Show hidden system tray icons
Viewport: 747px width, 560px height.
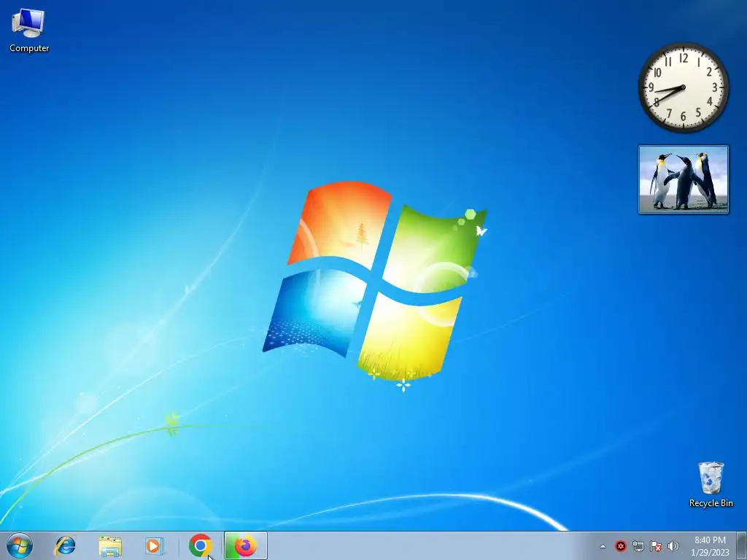603,546
